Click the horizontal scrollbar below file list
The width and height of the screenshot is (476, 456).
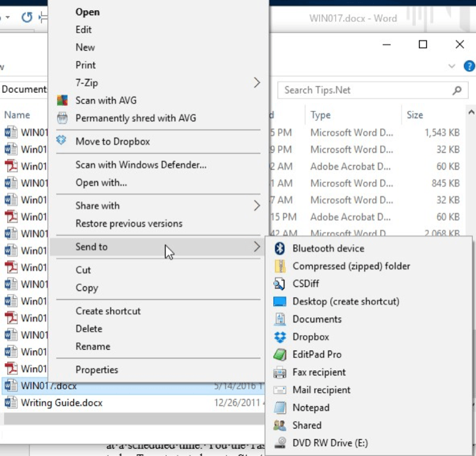[134, 419]
